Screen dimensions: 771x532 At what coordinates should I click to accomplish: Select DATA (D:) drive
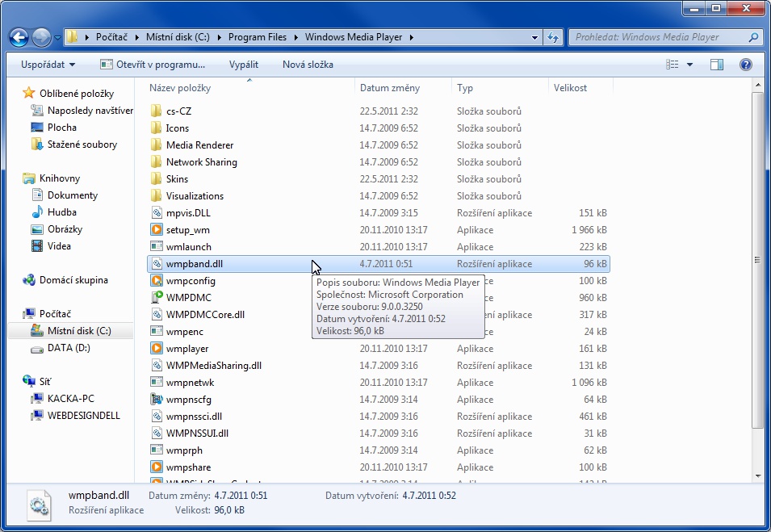click(x=69, y=348)
